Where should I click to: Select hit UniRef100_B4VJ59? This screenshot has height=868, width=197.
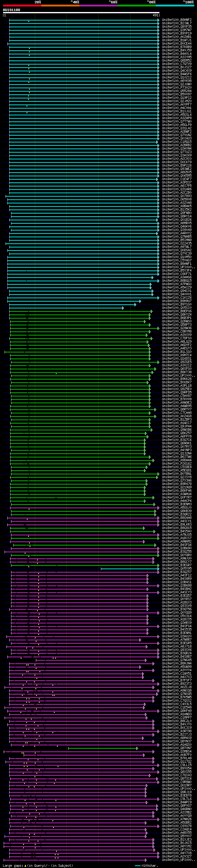[x=177, y=50]
